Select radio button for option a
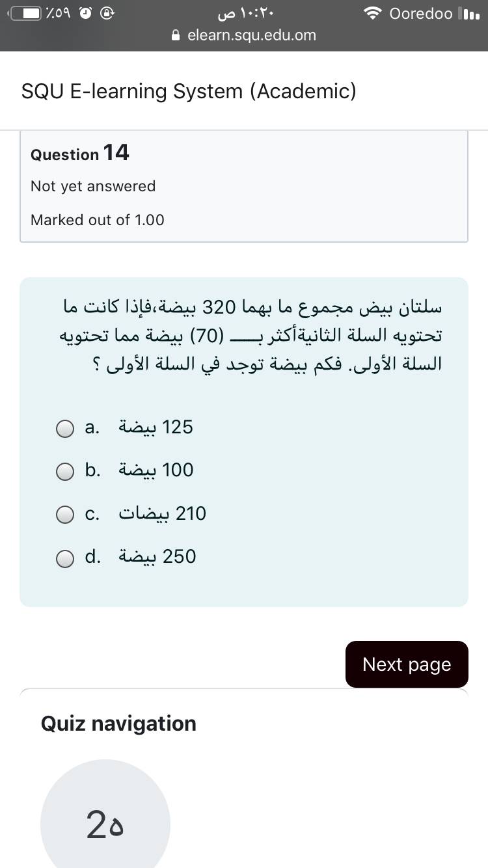Screen dimensions: 488x868 point(64,429)
